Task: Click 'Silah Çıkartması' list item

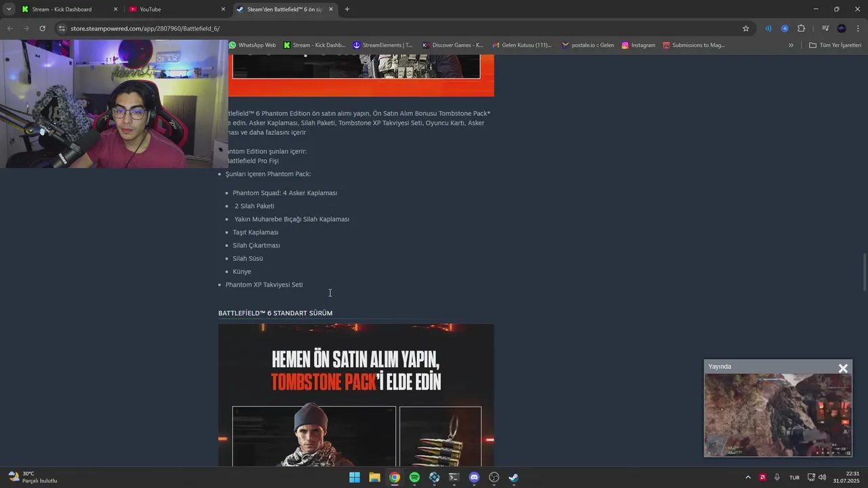Action: tap(256, 245)
